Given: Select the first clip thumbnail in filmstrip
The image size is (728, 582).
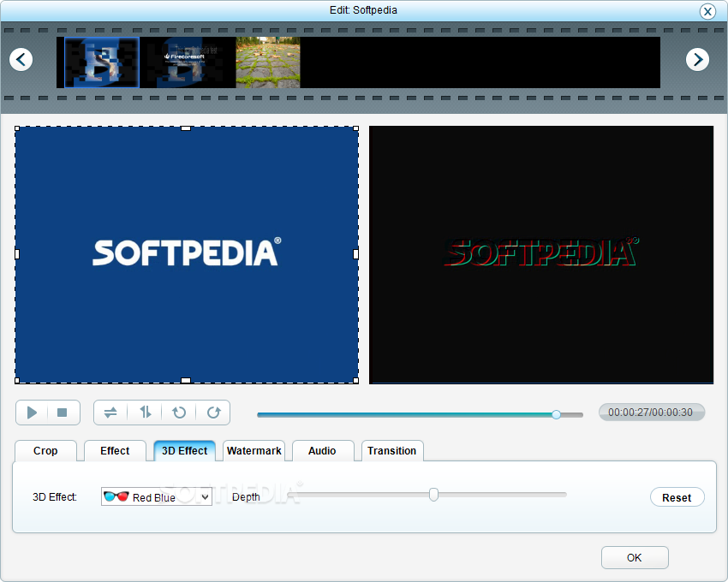Looking at the screenshot, I should click(x=102, y=62).
